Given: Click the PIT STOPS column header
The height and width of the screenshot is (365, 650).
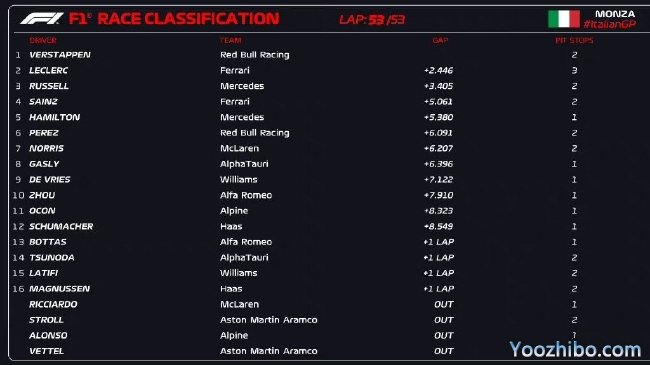Looking at the screenshot, I should 574,40.
